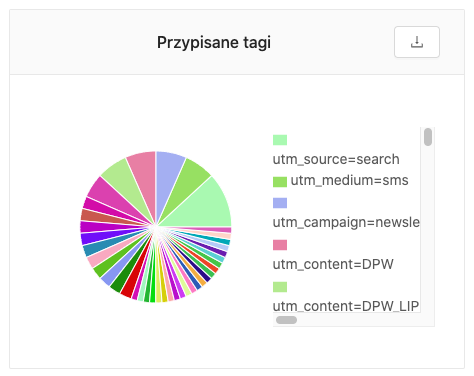474x376 pixels.
Task: Click the utm_campaign=newsle periwinkle legend swatch
Action: (x=280, y=203)
